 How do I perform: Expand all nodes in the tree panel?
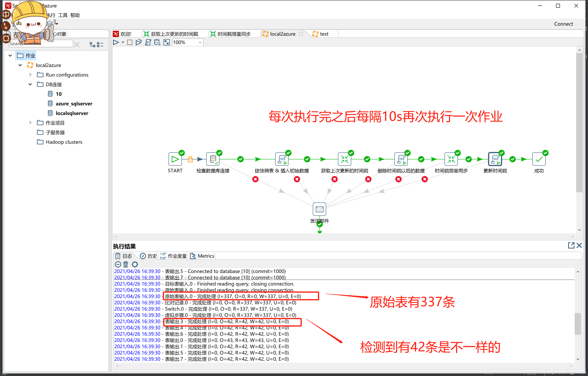pos(92,44)
